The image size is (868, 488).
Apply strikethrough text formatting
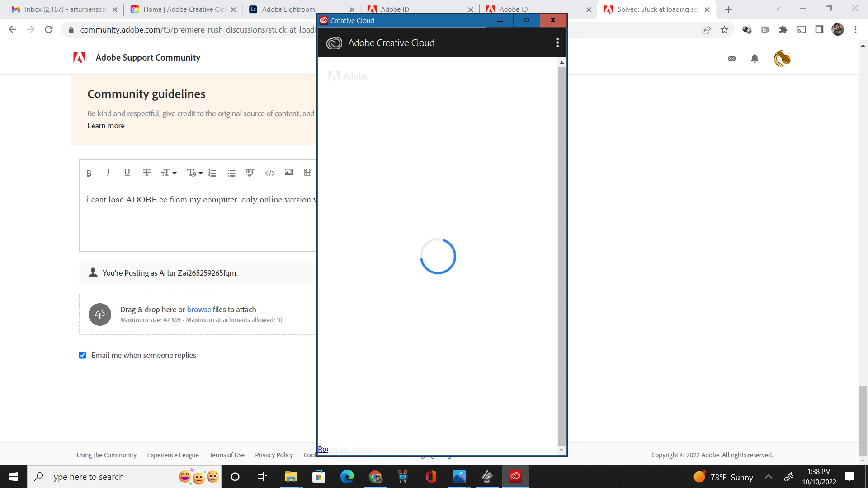[146, 173]
